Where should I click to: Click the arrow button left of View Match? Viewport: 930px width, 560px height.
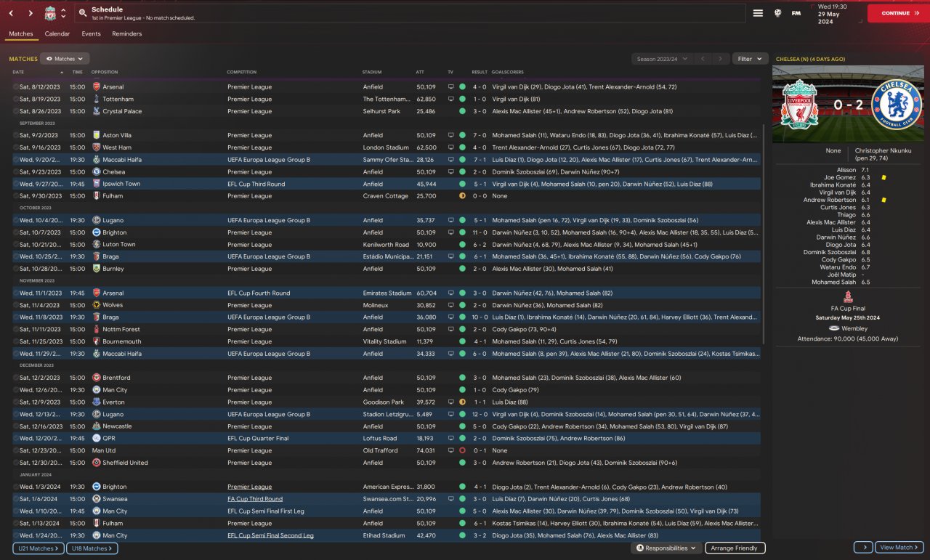pyautogui.click(x=862, y=548)
